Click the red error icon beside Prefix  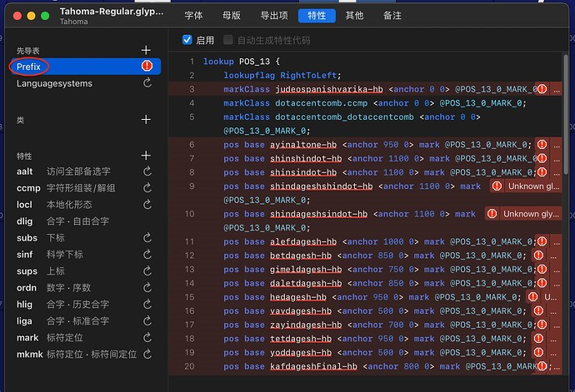(147, 66)
